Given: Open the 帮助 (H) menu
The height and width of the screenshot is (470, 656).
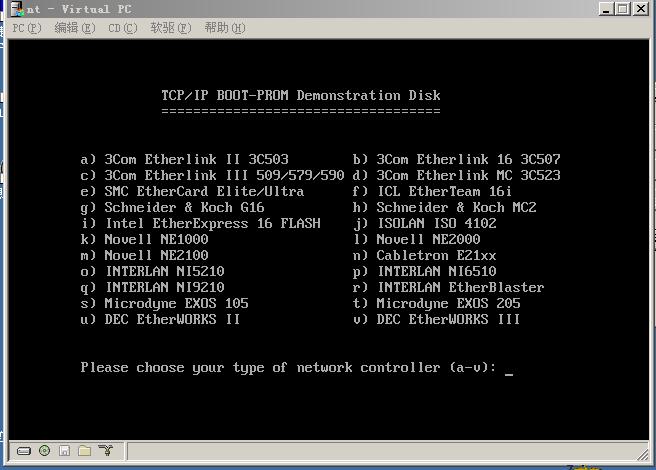Looking at the screenshot, I should (x=225, y=28).
